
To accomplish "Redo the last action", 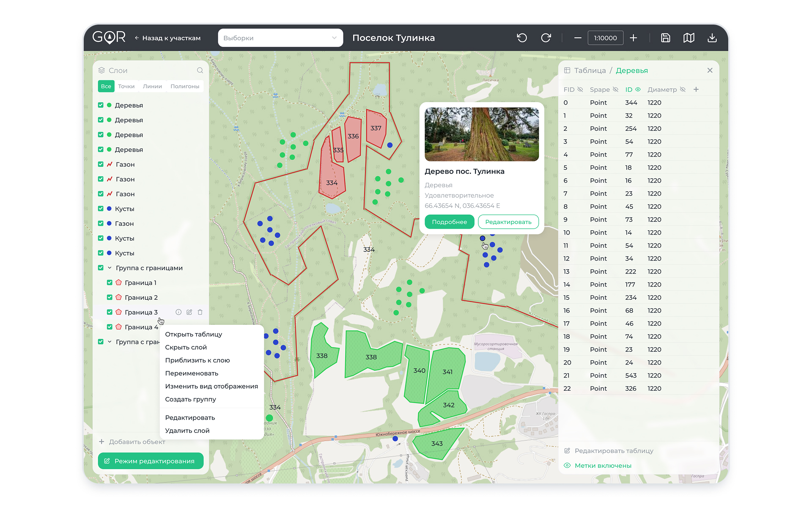I will pos(546,38).
